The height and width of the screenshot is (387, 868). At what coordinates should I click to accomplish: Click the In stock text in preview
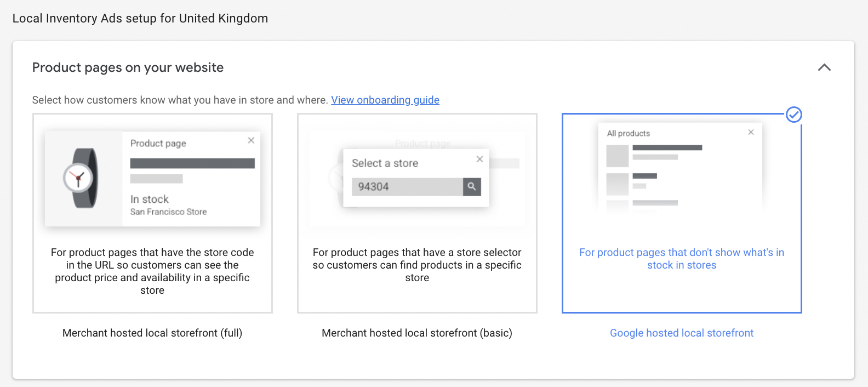tap(150, 199)
